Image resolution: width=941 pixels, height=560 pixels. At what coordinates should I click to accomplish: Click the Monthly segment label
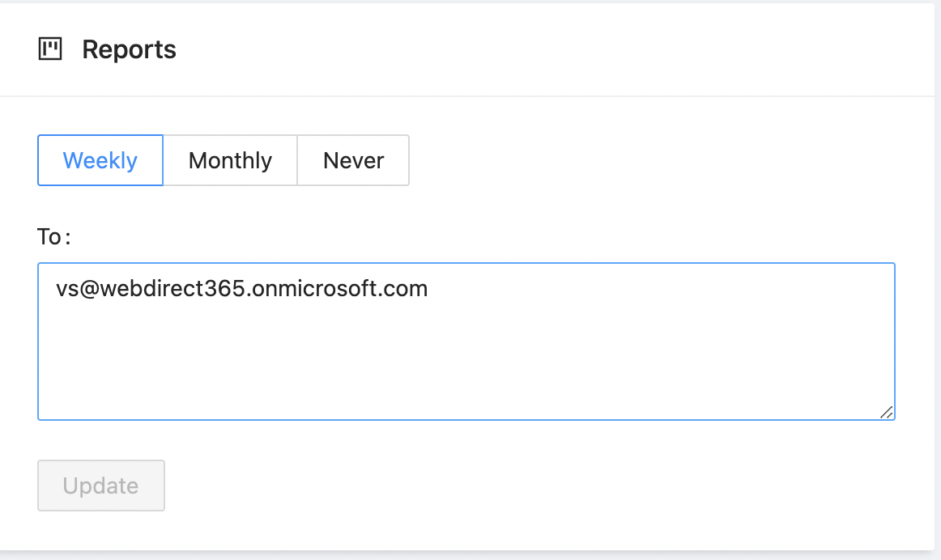tap(230, 160)
